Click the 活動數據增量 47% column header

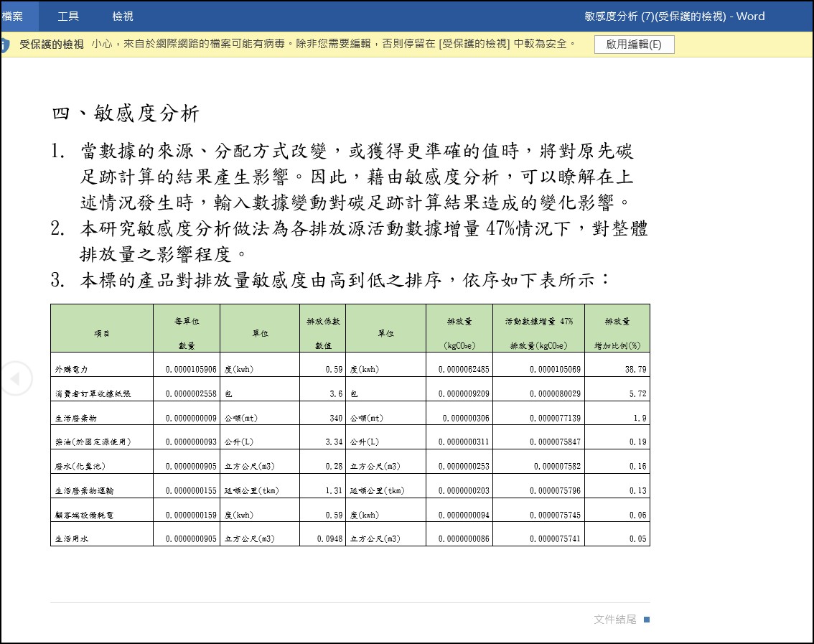pos(538,322)
